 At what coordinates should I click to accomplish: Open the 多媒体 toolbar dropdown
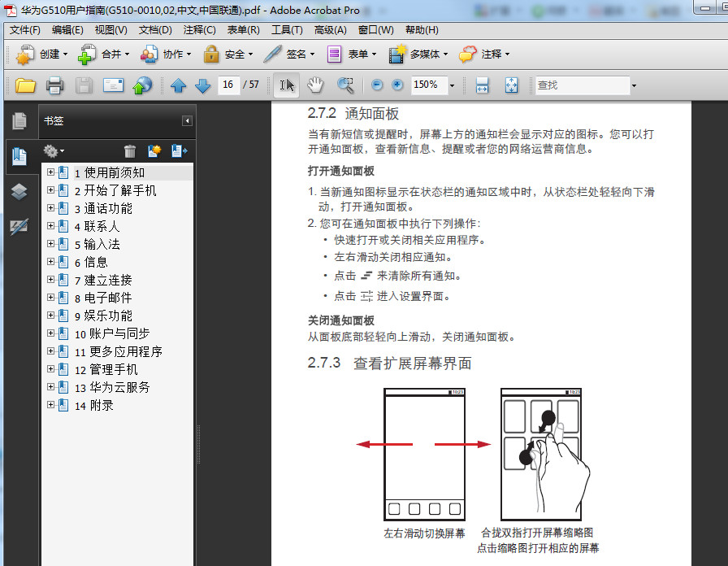423,54
